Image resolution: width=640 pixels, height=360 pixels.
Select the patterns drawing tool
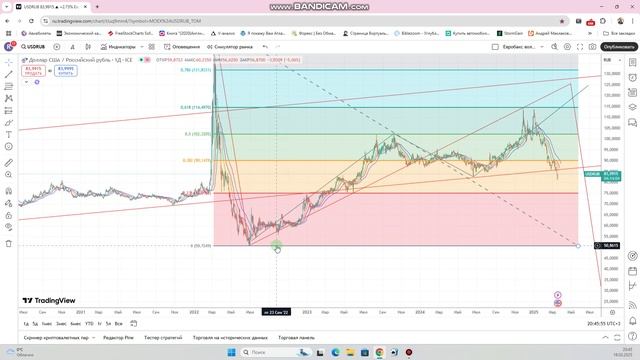(9, 98)
